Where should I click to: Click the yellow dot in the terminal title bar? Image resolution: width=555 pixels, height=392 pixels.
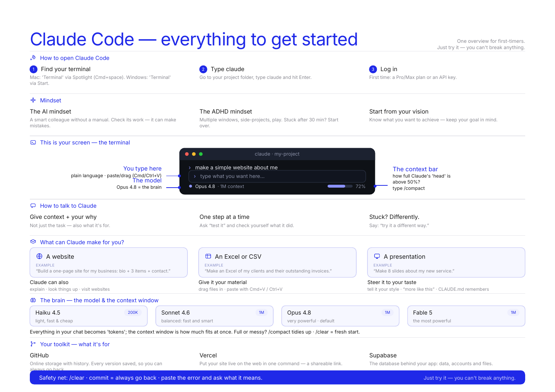click(194, 154)
